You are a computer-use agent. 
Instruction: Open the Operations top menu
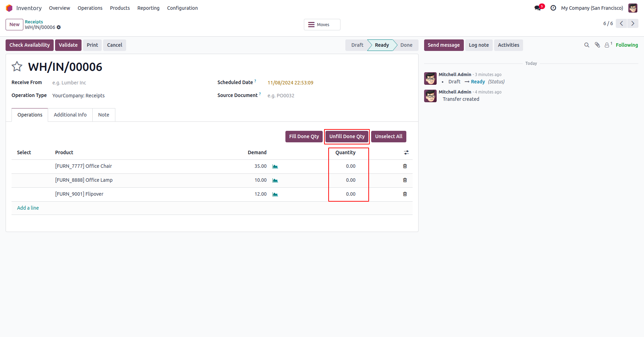[90, 8]
